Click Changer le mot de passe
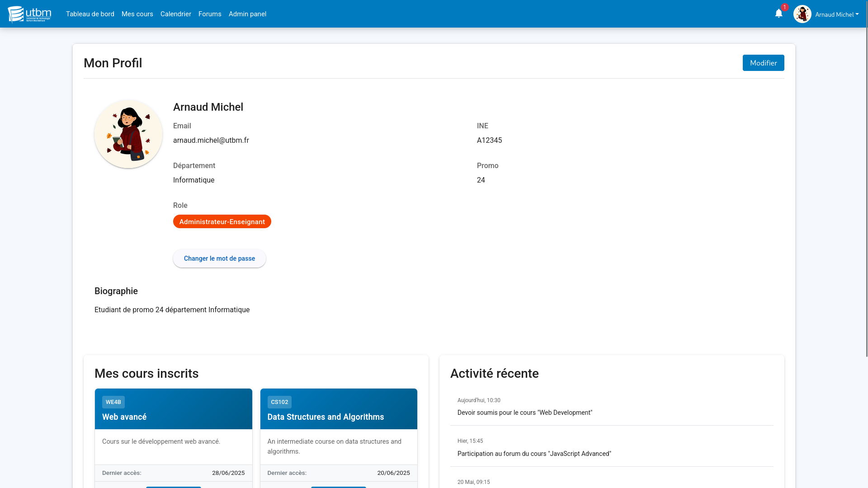This screenshot has height=488, width=868. point(219,258)
